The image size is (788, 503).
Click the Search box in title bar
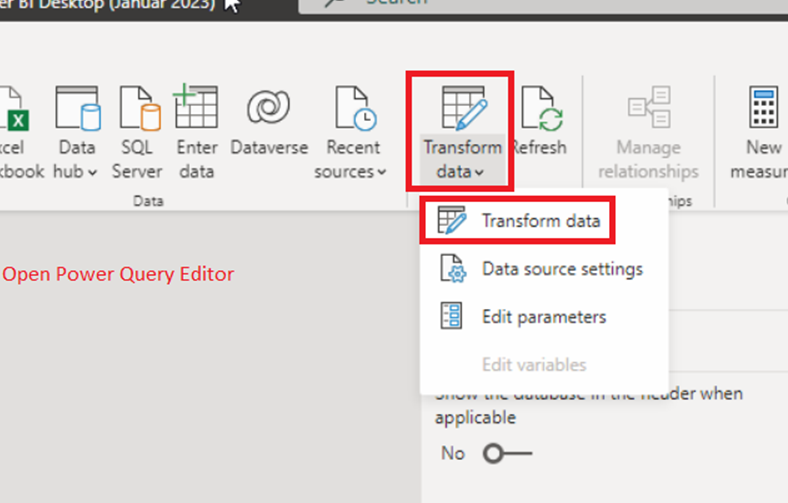click(x=400, y=3)
